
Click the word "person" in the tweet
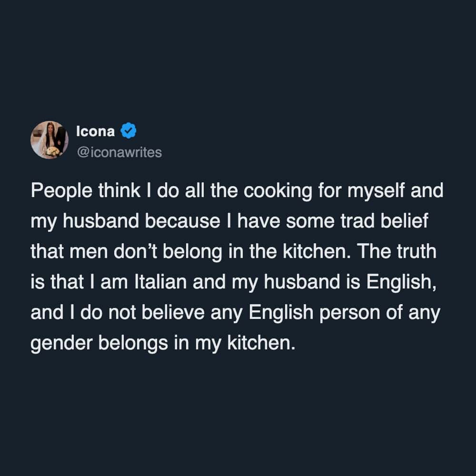(335, 313)
